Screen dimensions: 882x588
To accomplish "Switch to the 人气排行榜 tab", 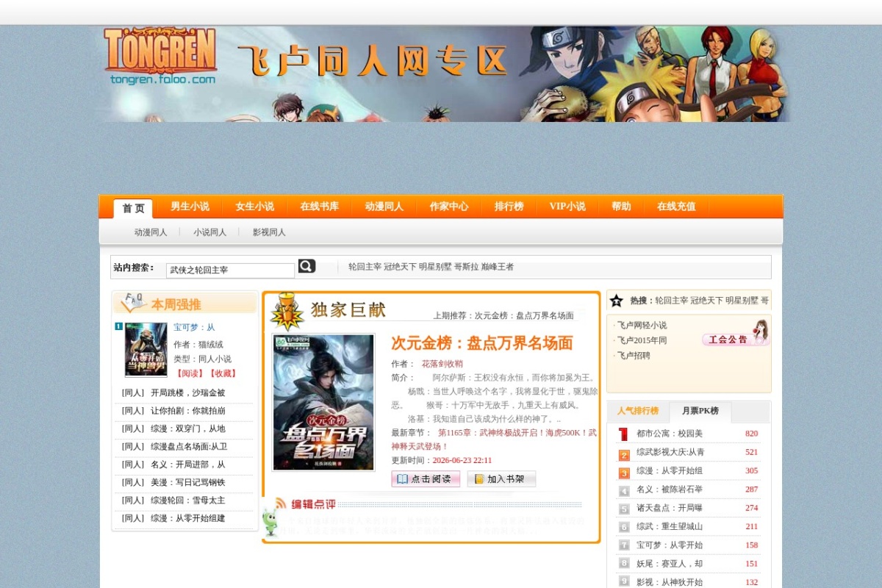I will pos(638,411).
